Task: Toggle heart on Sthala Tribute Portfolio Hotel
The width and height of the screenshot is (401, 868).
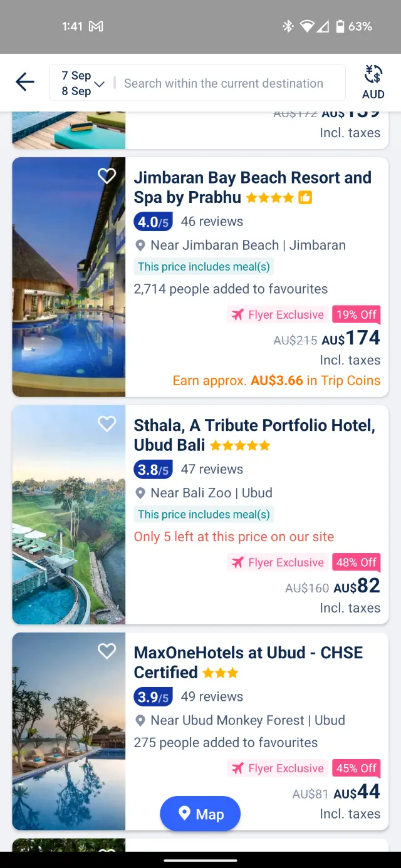Action: click(107, 424)
